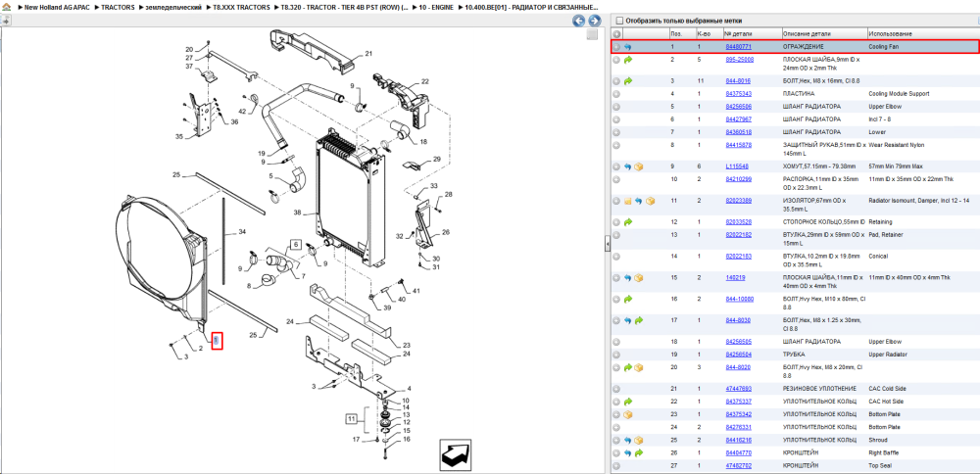
Task: Click blue arrow icon in row 25
Action: [628, 441]
